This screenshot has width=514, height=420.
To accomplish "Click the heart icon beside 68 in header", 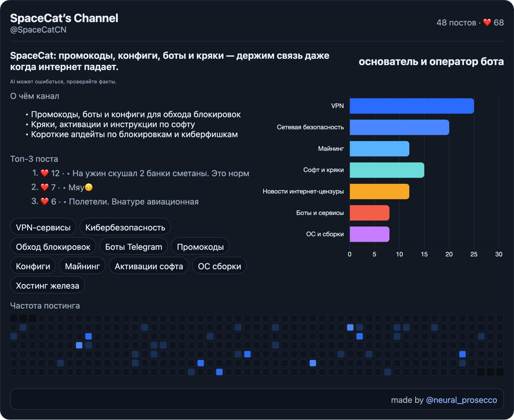I will (x=487, y=22).
